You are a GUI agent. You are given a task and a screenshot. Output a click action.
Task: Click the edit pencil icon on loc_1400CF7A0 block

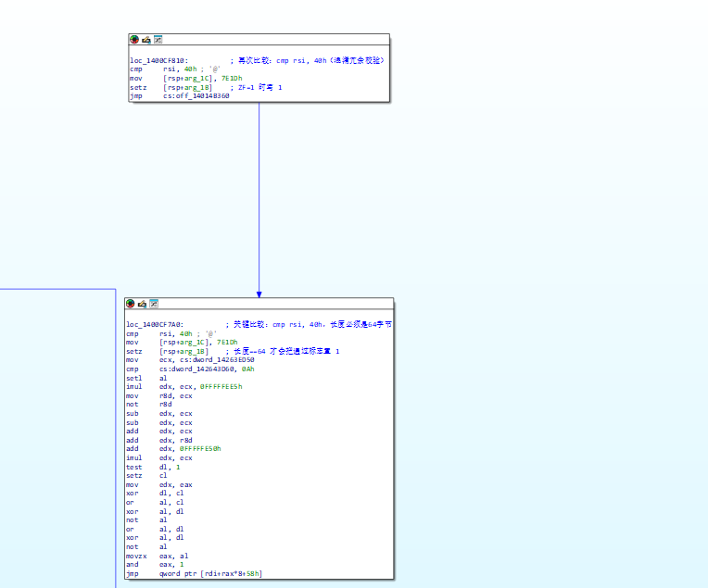click(143, 303)
